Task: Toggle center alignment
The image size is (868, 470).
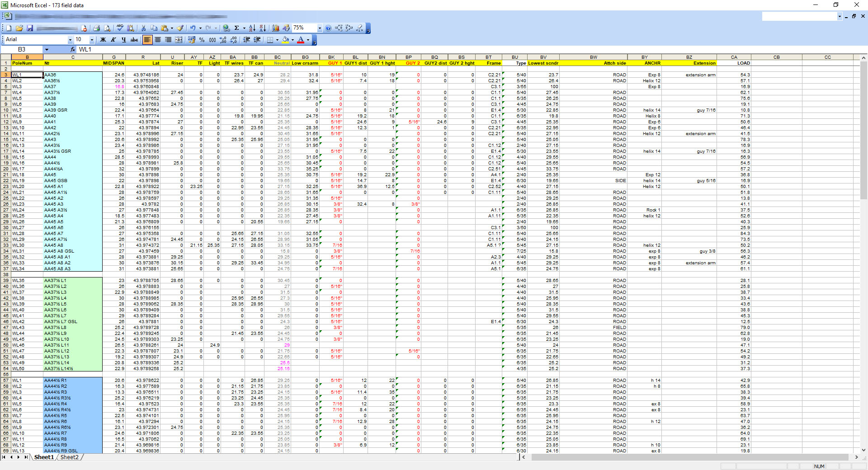Action: [x=158, y=40]
